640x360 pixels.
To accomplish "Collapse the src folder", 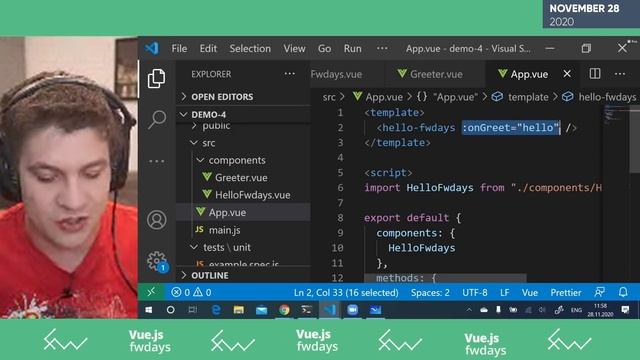I will tap(209, 143).
